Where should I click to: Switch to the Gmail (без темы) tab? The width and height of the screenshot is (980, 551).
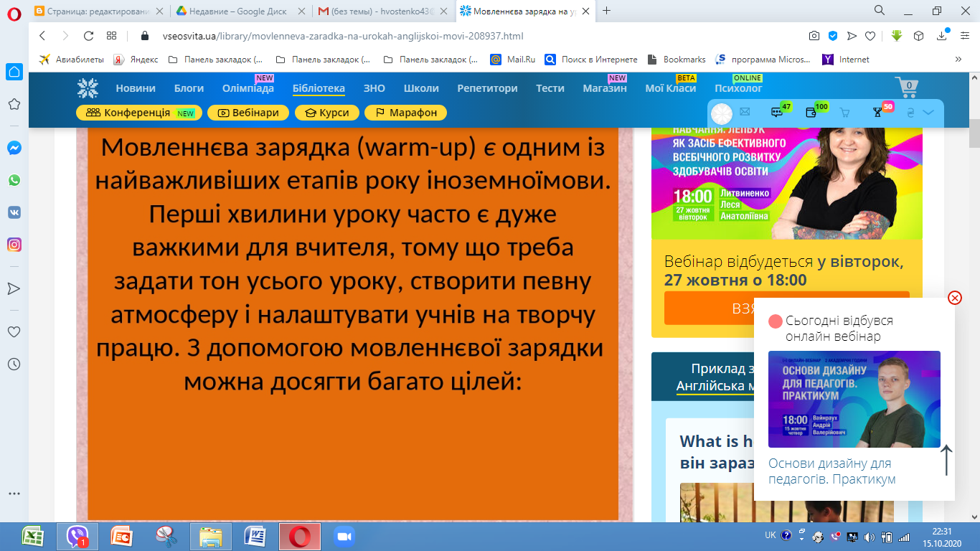point(384,11)
